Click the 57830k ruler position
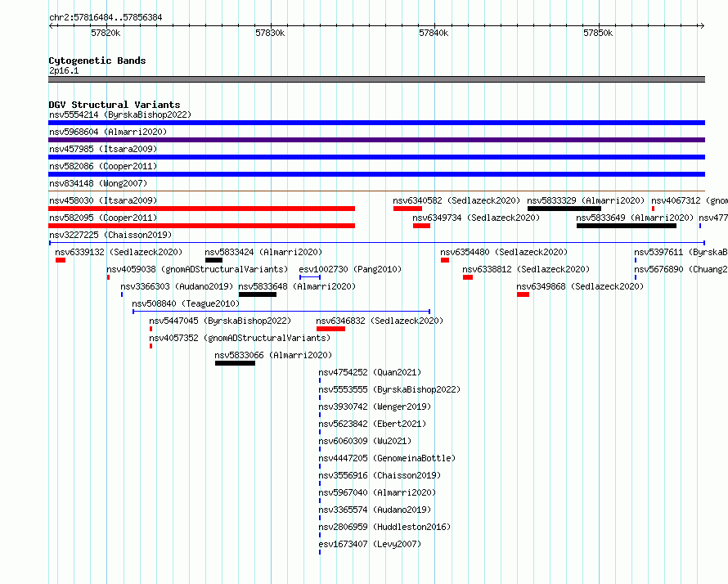Image resolution: width=728 pixels, height=584 pixels. [x=270, y=33]
